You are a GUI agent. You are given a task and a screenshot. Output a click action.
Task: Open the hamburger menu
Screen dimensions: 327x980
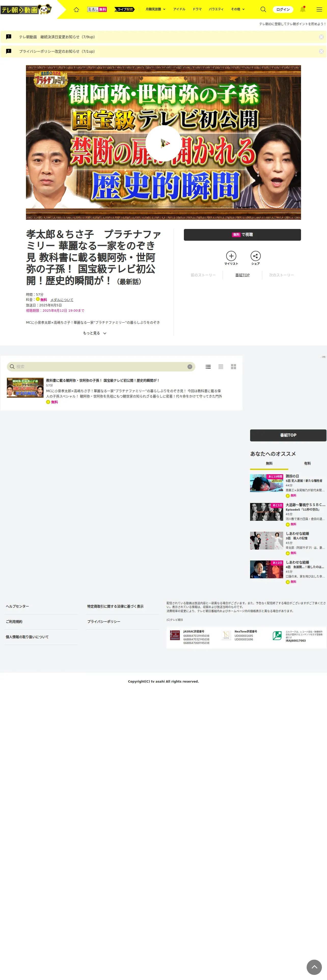319,9
